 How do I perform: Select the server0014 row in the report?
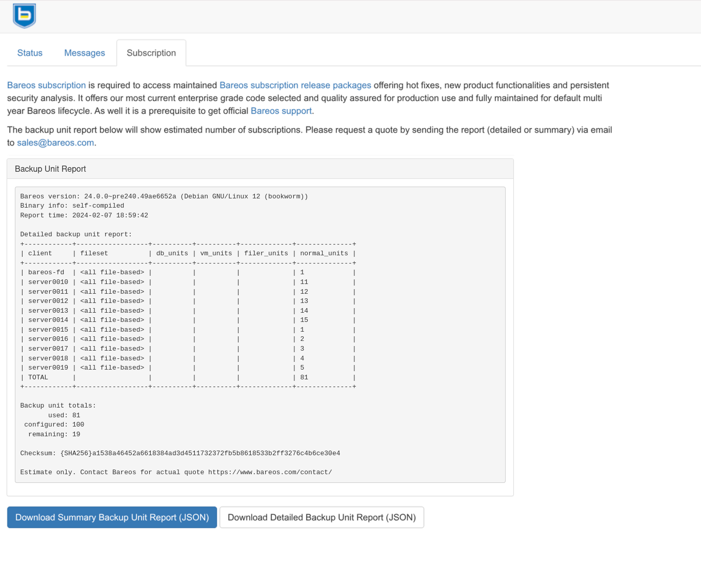coord(48,320)
